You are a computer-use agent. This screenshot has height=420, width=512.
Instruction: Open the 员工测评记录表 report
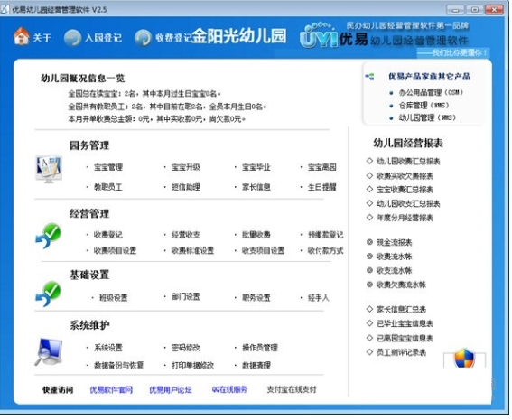click(x=401, y=352)
